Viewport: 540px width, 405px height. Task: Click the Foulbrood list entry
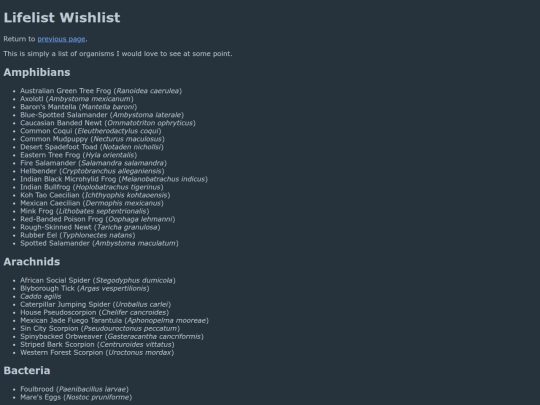[74, 389]
